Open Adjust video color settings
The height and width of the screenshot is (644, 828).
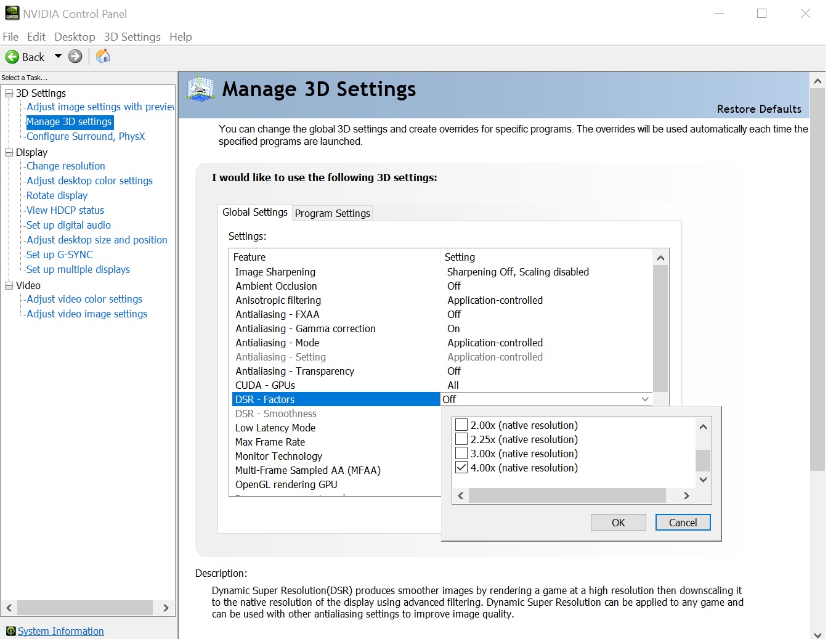click(84, 299)
